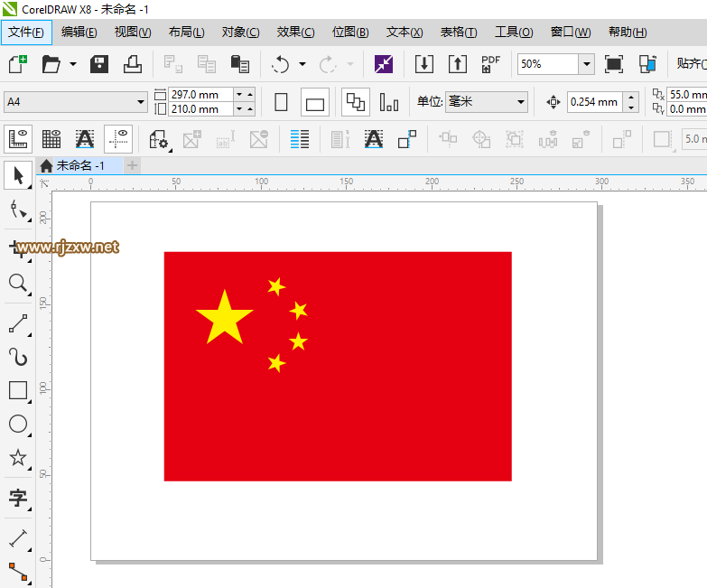Click the blue lines alignment icon

(300, 139)
